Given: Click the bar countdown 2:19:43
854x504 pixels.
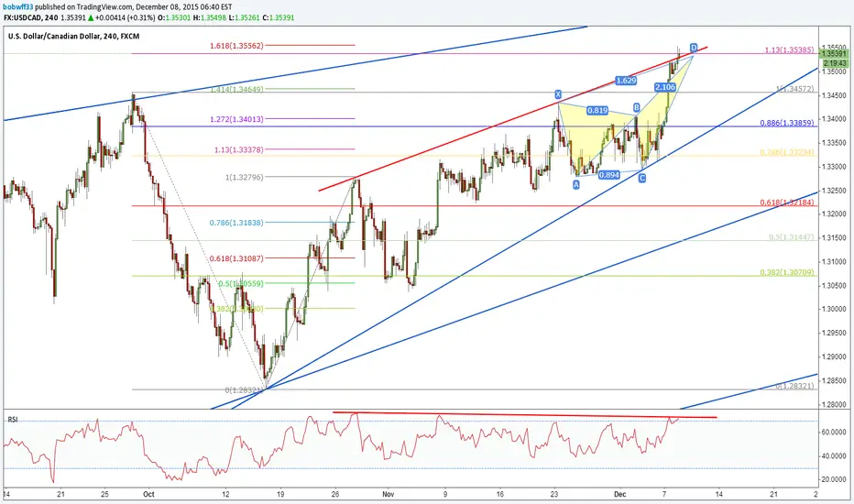Looking at the screenshot, I should pyautogui.click(x=835, y=63).
